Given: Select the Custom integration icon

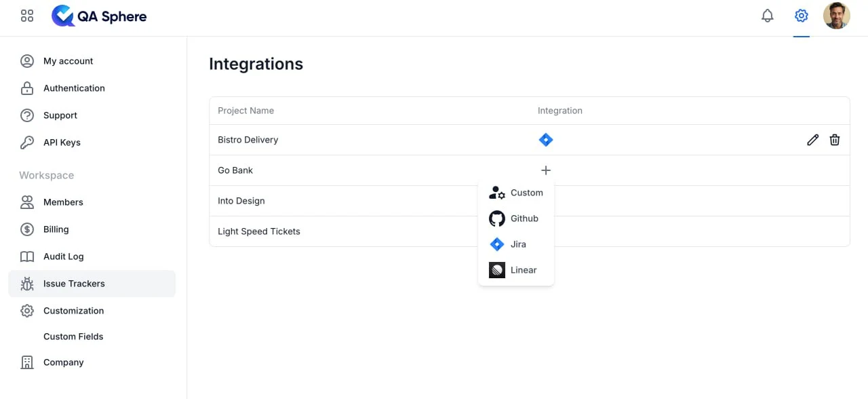Looking at the screenshot, I should (x=496, y=193).
